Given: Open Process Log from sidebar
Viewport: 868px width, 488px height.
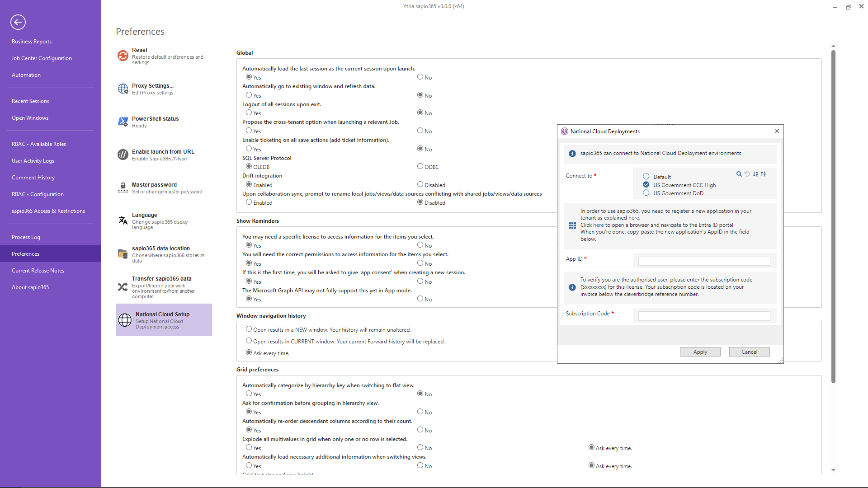Looking at the screenshot, I should 26,237.
